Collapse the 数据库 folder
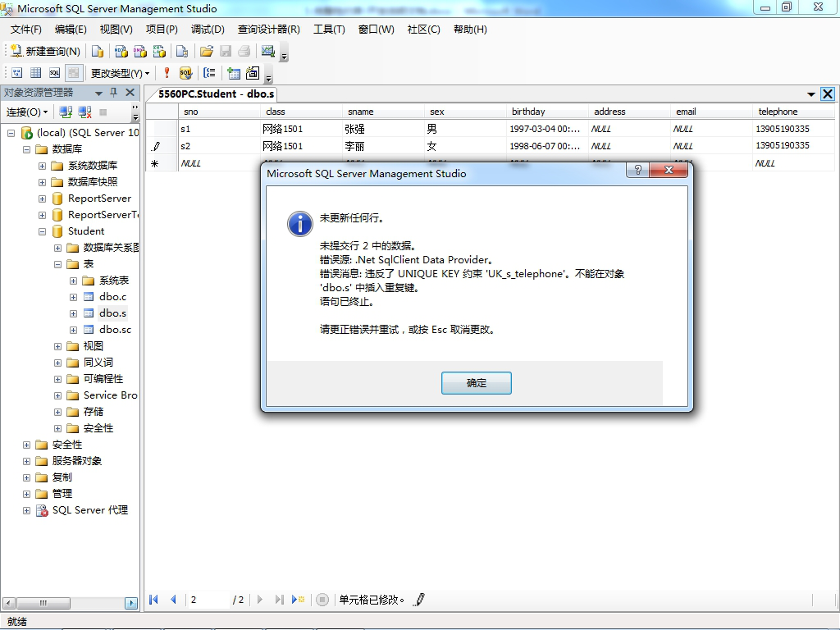Image resolution: width=840 pixels, height=630 pixels. 26,149
